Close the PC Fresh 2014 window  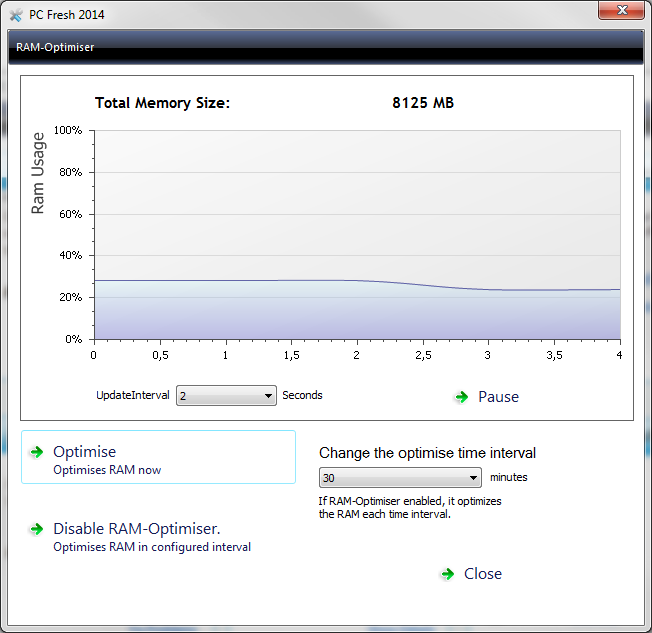[x=622, y=10]
